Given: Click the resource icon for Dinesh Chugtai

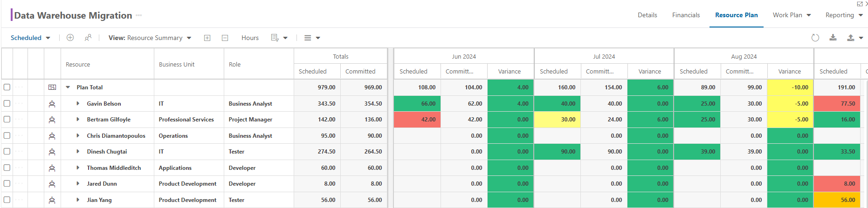Looking at the screenshot, I should point(52,152).
